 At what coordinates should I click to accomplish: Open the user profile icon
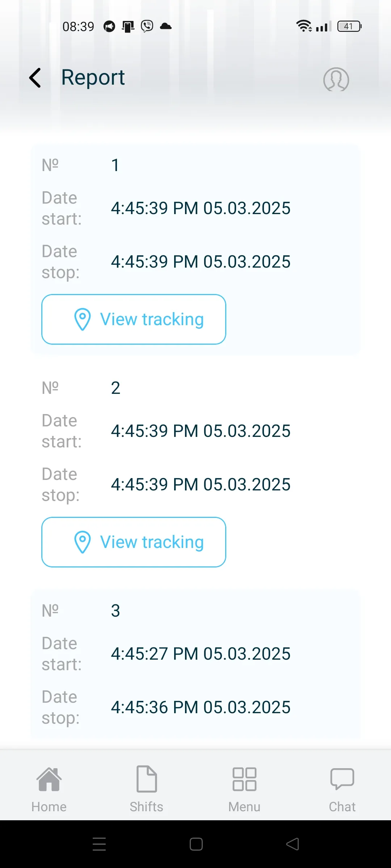tap(336, 79)
